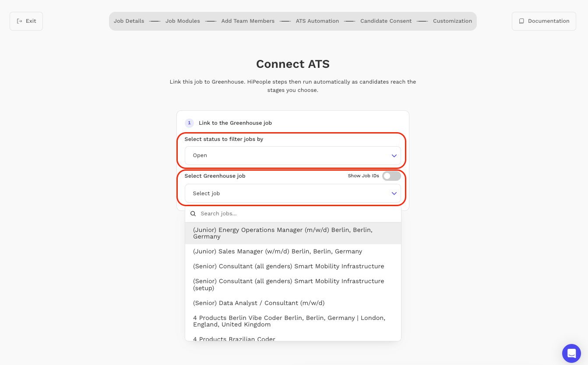The image size is (588, 365).
Task: Open the status filter dropdown showing Open
Action: click(293, 155)
